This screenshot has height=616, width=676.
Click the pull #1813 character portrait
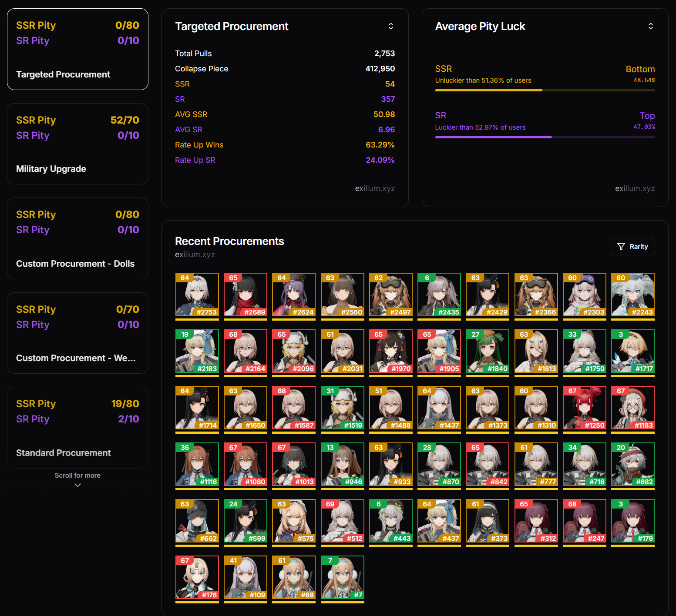(x=536, y=351)
